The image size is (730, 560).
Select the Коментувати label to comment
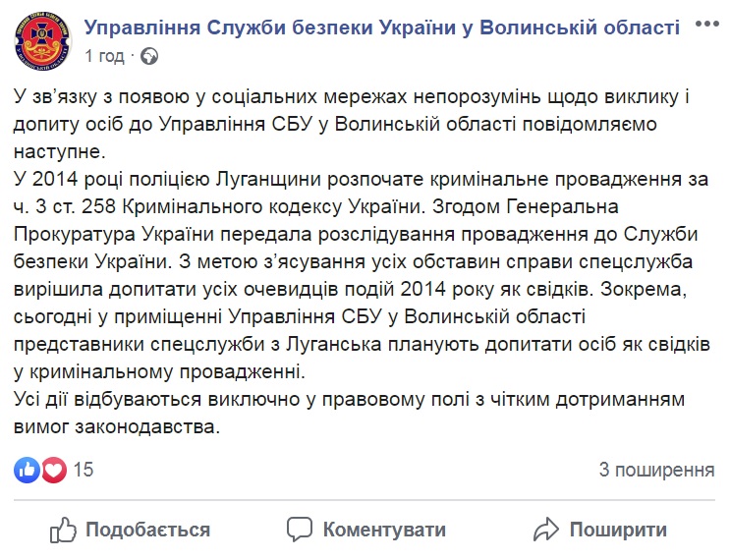[x=384, y=531]
